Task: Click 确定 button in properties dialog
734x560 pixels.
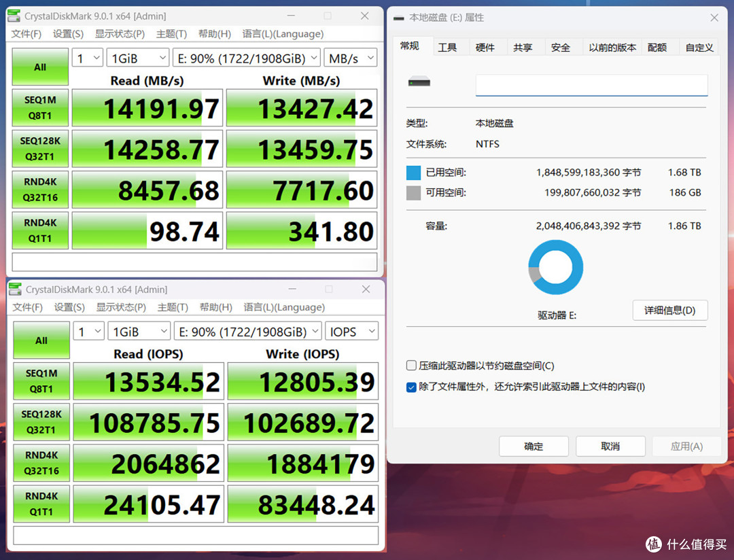Action: click(534, 447)
